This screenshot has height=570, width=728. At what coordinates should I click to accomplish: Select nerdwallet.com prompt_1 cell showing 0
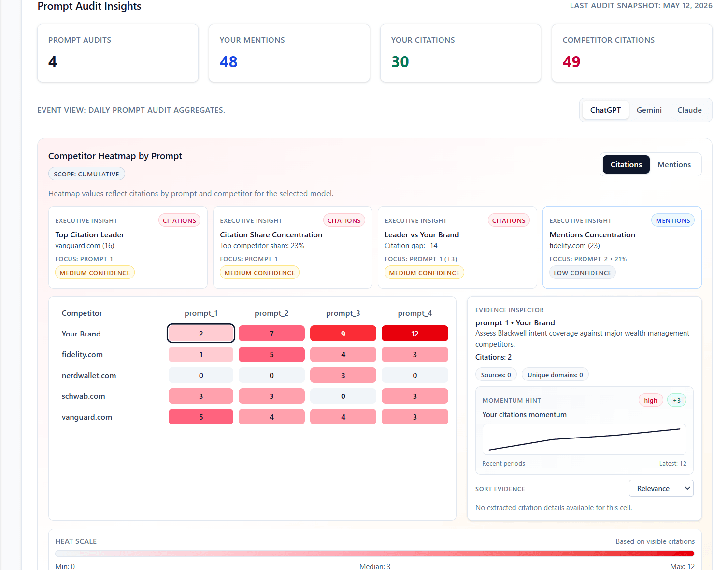(201, 375)
